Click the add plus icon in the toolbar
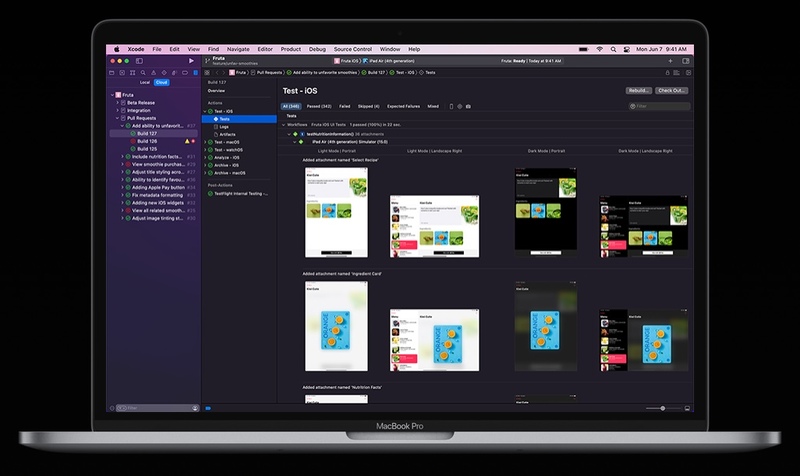800x476 pixels. pos(670,61)
